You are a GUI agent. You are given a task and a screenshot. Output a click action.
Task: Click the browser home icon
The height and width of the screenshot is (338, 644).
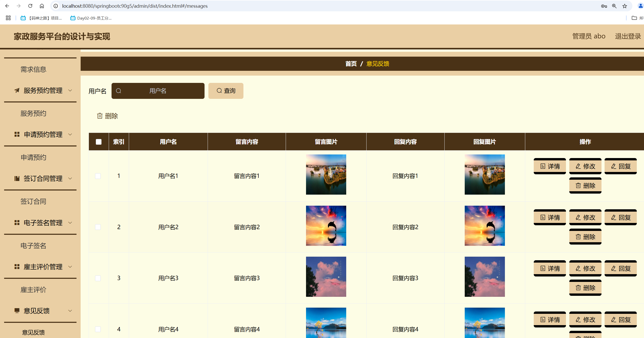coord(42,6)
